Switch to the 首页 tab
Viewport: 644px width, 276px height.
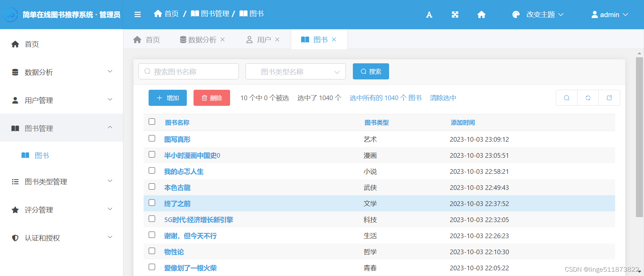[147, 40]
